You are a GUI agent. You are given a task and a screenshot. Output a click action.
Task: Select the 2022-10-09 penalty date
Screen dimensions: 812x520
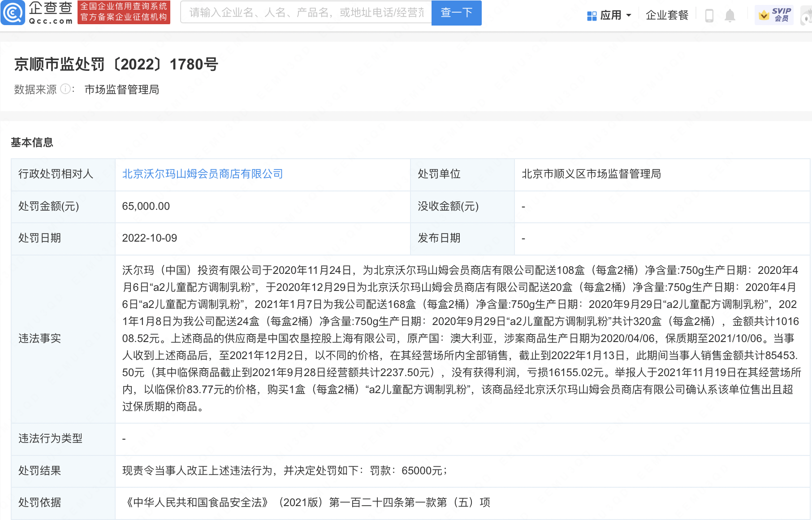pyautogui.click(x=150, y=238)
